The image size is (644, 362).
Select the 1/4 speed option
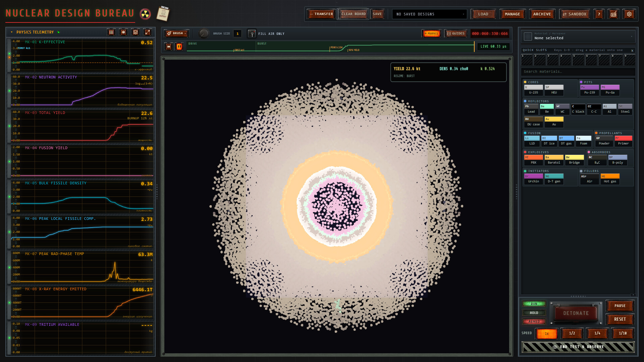tap(597, 333)
